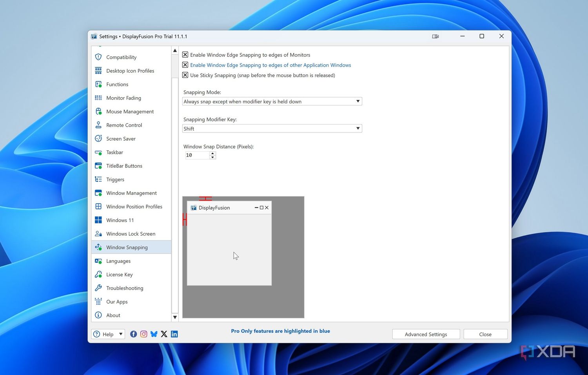Click the LinkedIn icon in the footer
Image resolution: width=588 pixels, height=375 pixels.
[174, 334]
